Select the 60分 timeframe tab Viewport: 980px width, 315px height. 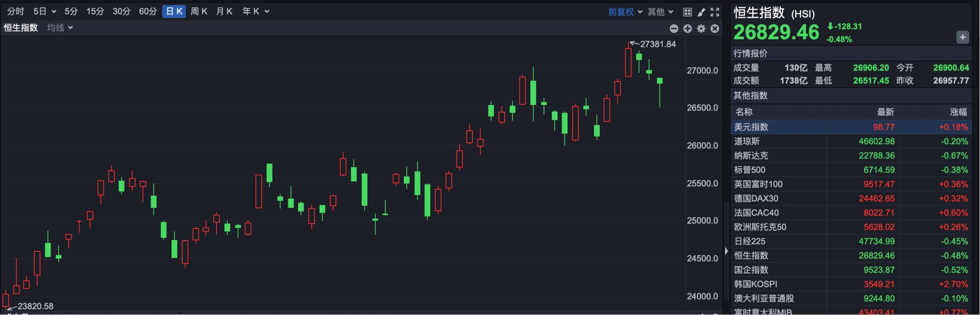click(148, 11)
